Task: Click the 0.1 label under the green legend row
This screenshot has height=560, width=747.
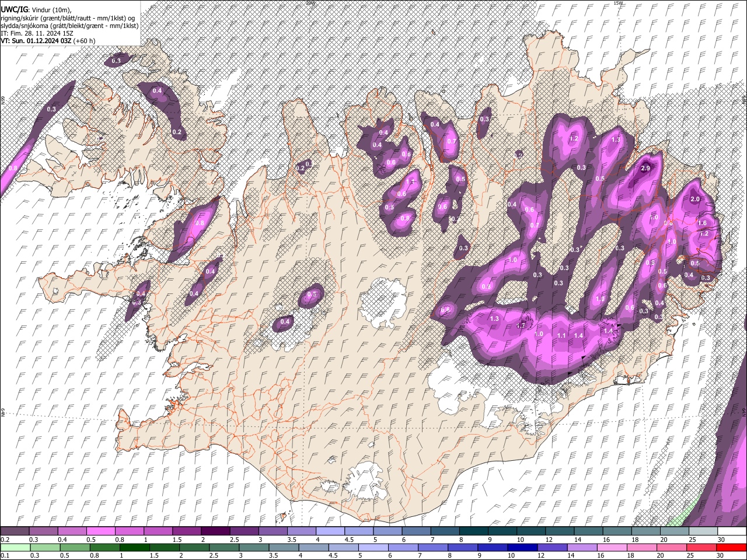Action: (x=4, y=555)
